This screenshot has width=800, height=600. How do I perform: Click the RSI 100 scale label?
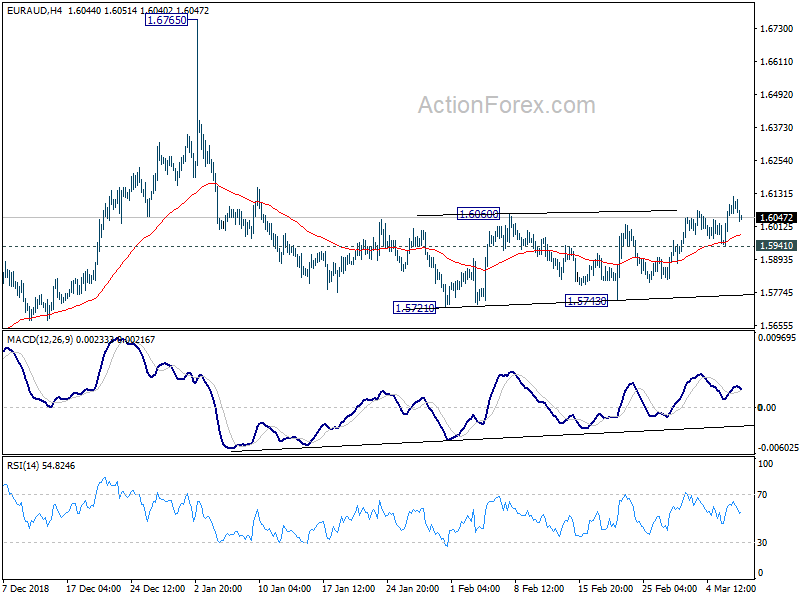(766, 464)
